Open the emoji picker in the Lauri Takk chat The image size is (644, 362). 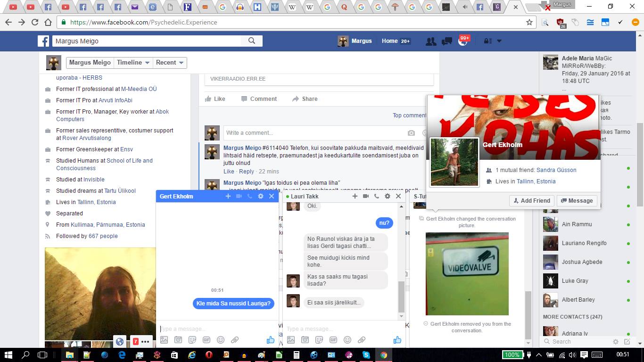click(x=347, y=340)
